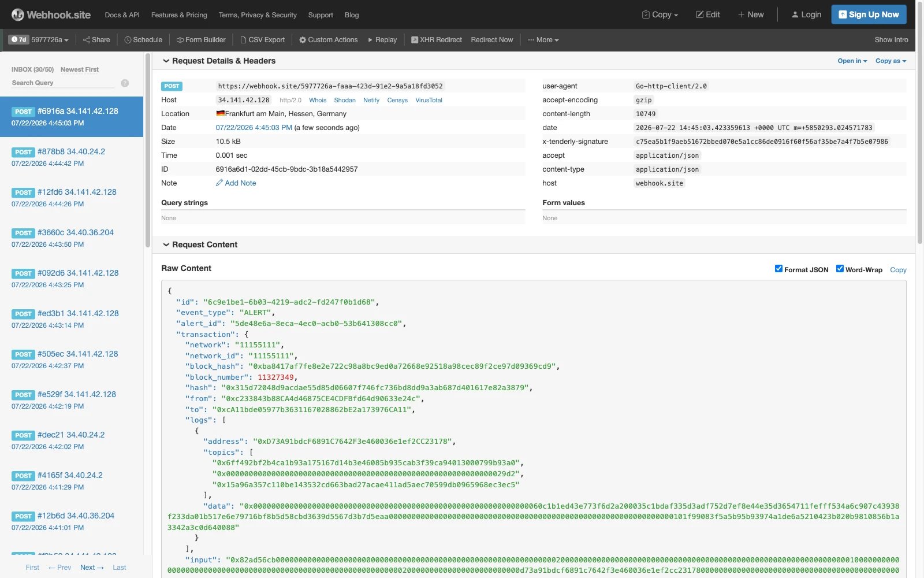Open the Copy menu in the top bar
This screenshot has width=924, height=578.
tap(660, 14)
